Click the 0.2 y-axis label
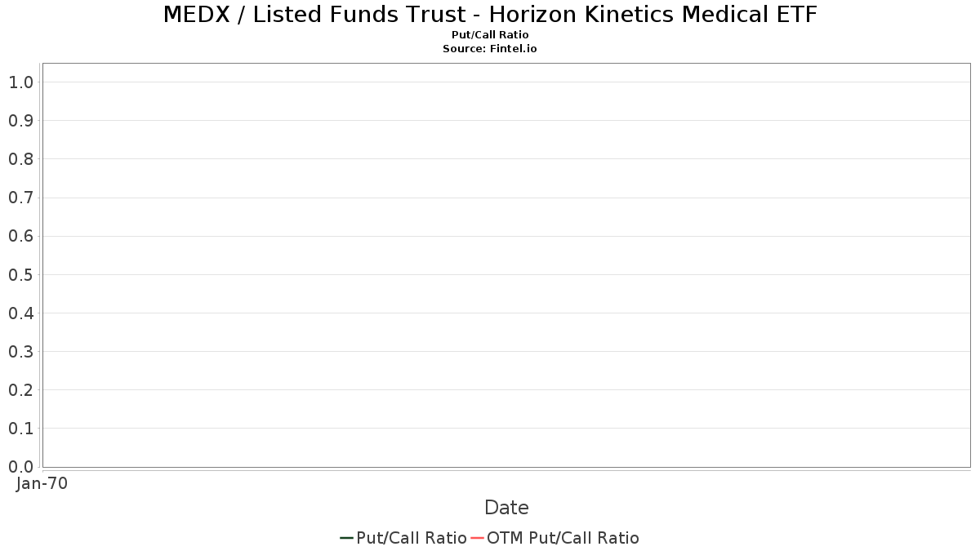The width and height of the screenshot is (980, 551). (20, 389)
